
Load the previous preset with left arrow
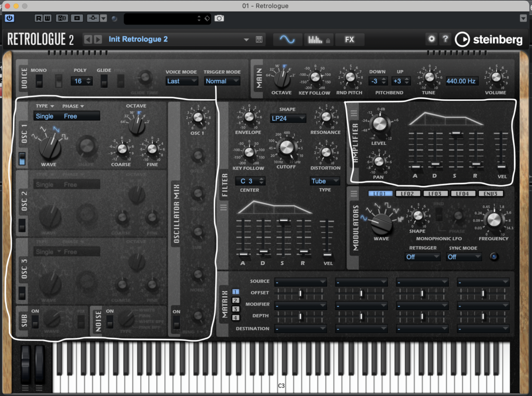coord(87,39)
